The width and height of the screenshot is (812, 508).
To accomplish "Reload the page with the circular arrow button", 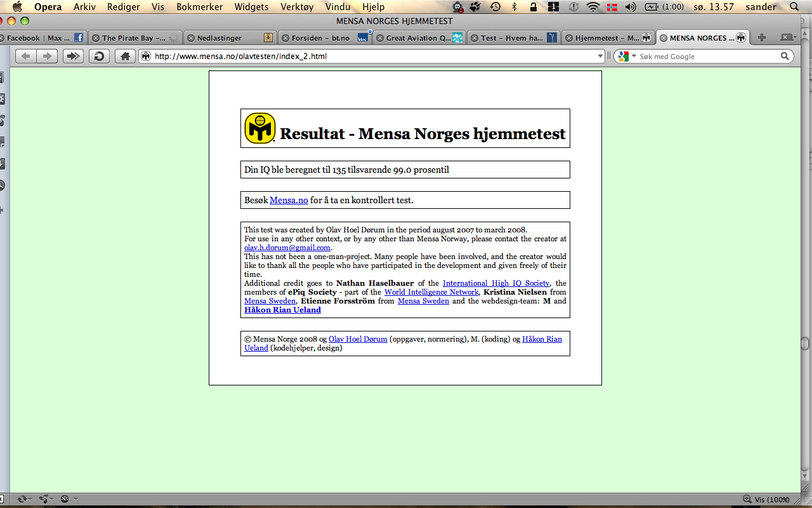I will 99,56.
